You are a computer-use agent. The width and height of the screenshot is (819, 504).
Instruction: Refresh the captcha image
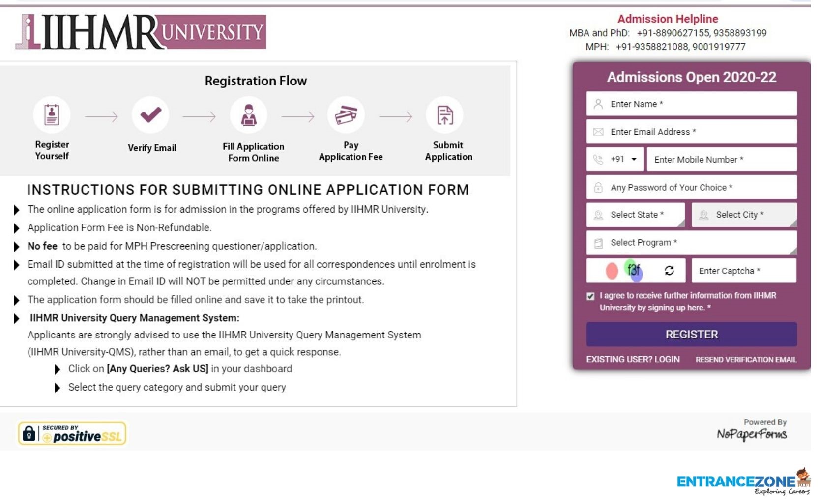(x=669, y=271)
